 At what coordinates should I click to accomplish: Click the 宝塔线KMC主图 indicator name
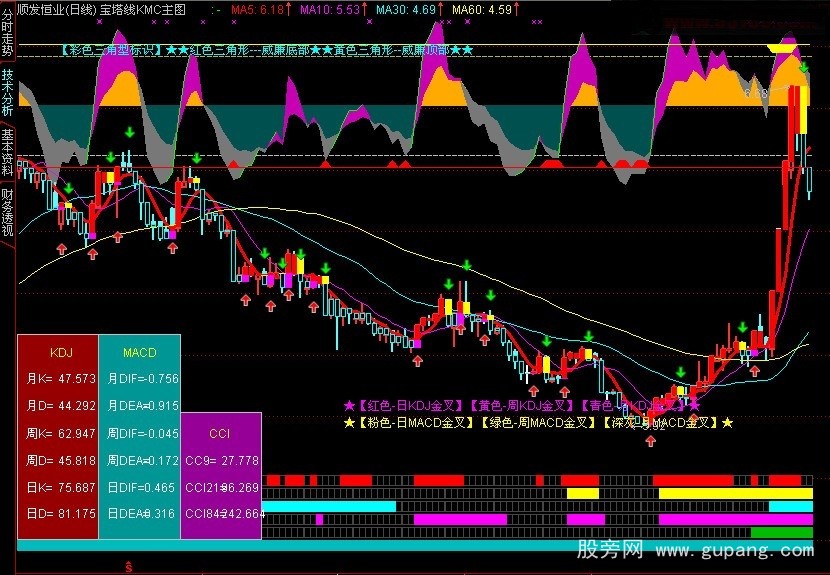click(143, 9)
